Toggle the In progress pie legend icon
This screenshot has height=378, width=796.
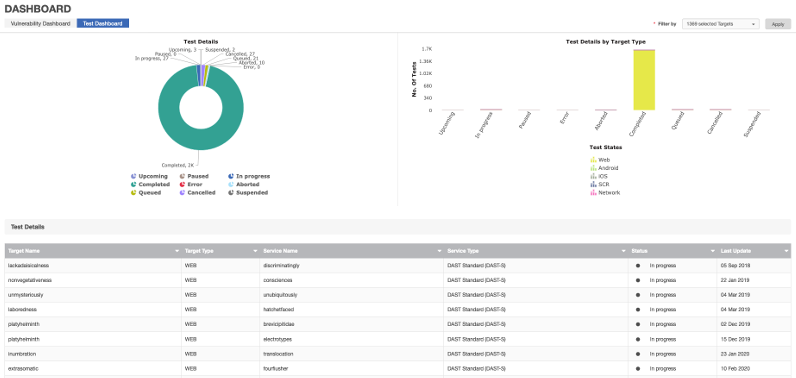tap(231, 176)
